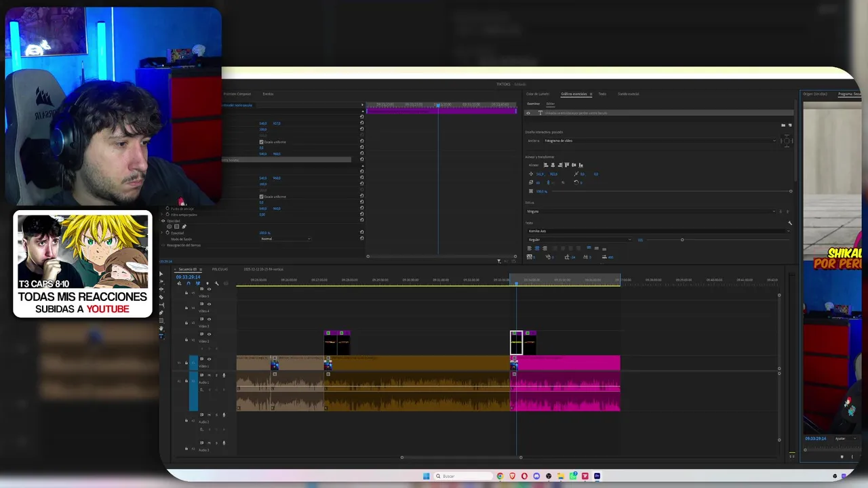The height and width of the screenshot is (488, 868).
Task: Click align top icon in Alinear row
Action: click(x=567, y=165)
